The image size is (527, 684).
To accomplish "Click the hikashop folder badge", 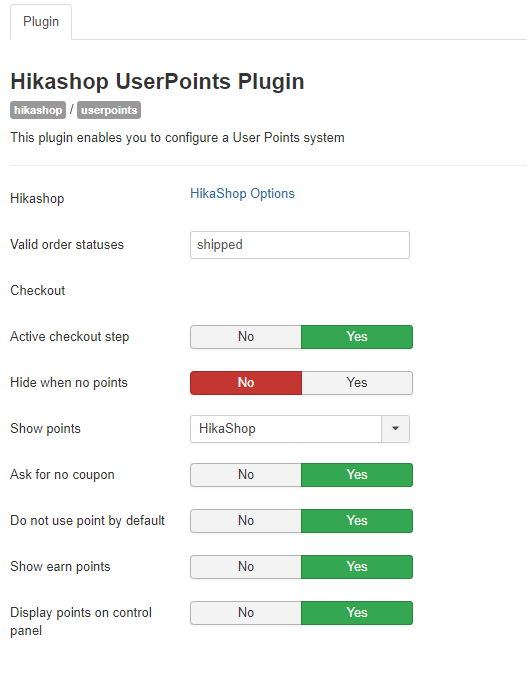I will (x=38, y=110).
